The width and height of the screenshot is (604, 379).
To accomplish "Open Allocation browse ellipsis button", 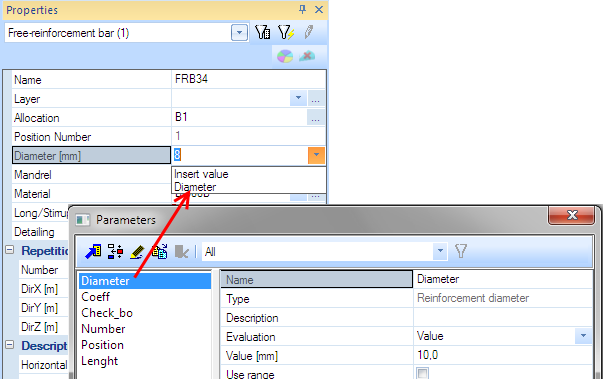I will pos(315,117).
